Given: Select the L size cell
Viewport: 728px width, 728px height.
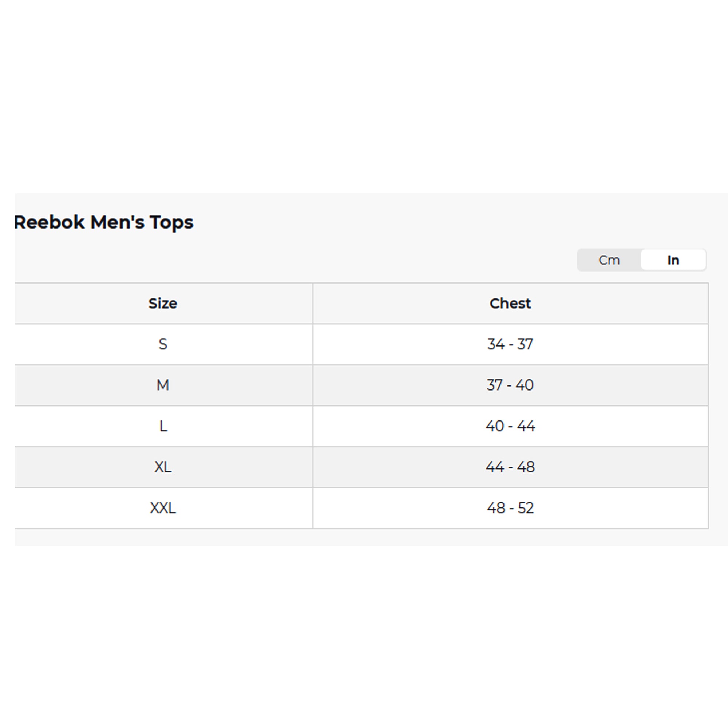Looking at the screenshot, I should pos(163,426).
